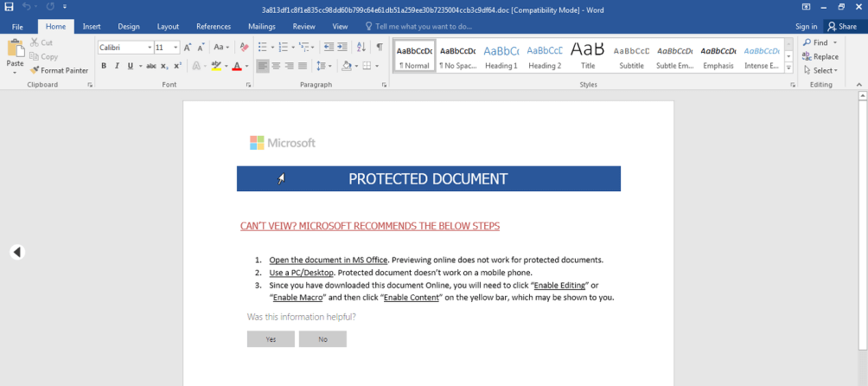
Task: Switch to the Review tab
Action: (x=304, y=27)
